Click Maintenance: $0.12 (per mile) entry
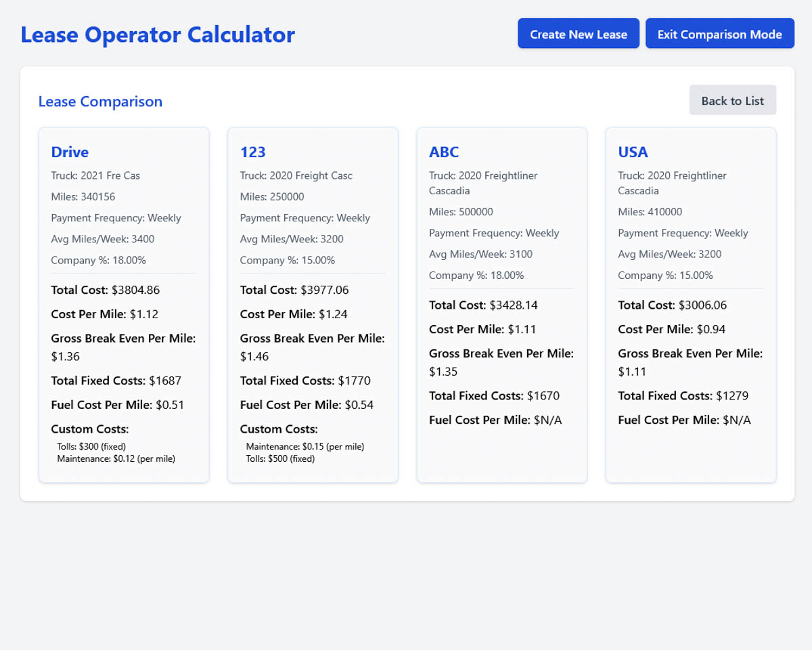Image resolution: width=812 pixels, height=650 pixels. pos(116,458)
